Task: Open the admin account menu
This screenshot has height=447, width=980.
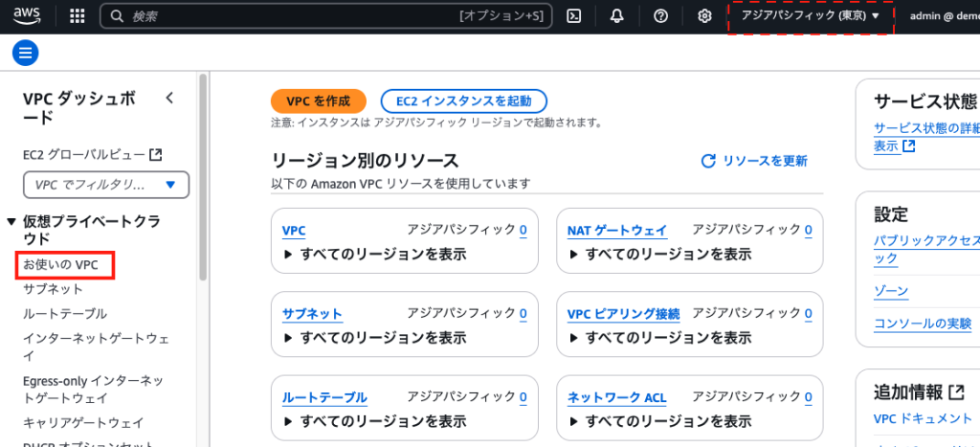Action: (945, 16)
